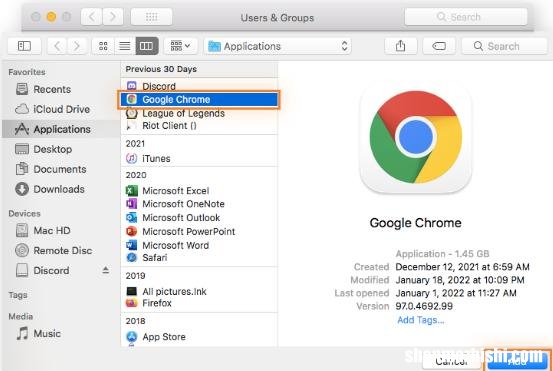Image resolution: width=553 pixels, height=371 pixels.
Task: Click the large Google Chrome preview icon
Action: pyautogui.click(x=416, y=137)
